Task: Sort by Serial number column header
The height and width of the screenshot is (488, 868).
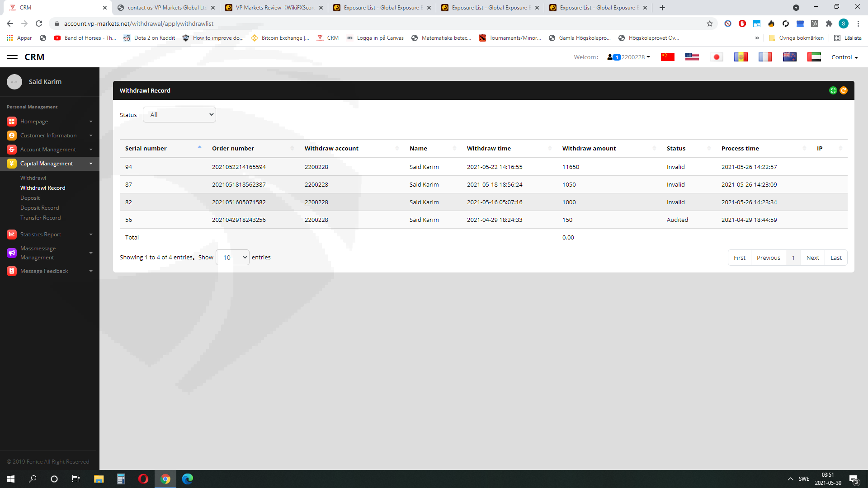Action: pos(146,148)
